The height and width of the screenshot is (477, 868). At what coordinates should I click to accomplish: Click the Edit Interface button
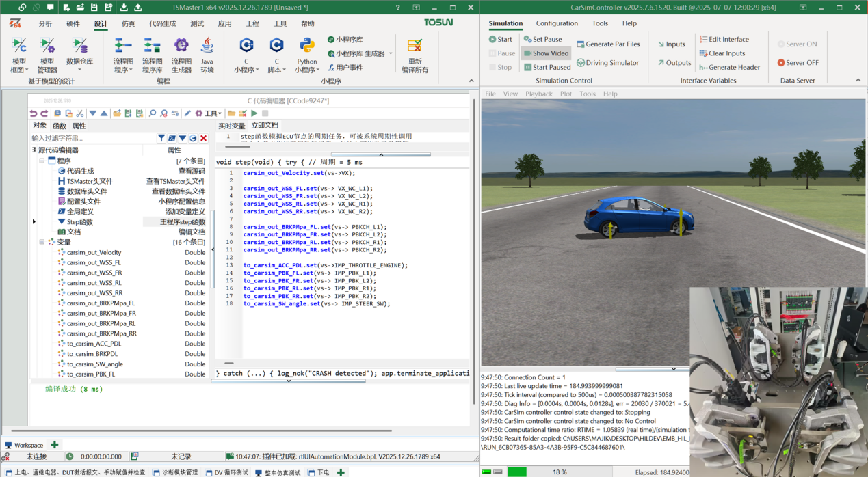tap(724, 39)
